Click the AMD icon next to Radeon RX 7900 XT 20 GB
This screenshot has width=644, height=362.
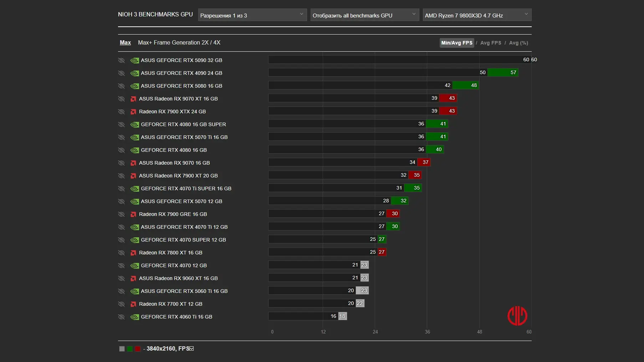click(133, 176)
